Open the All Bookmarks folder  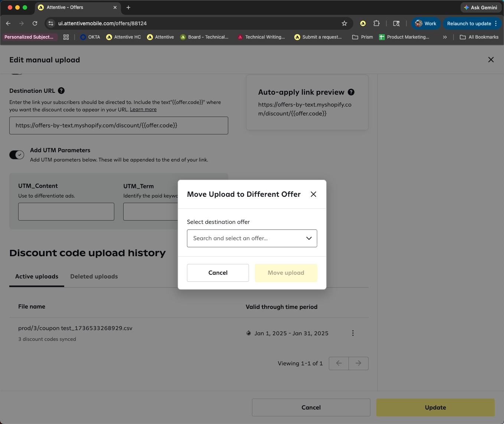[x=479, y=37]
